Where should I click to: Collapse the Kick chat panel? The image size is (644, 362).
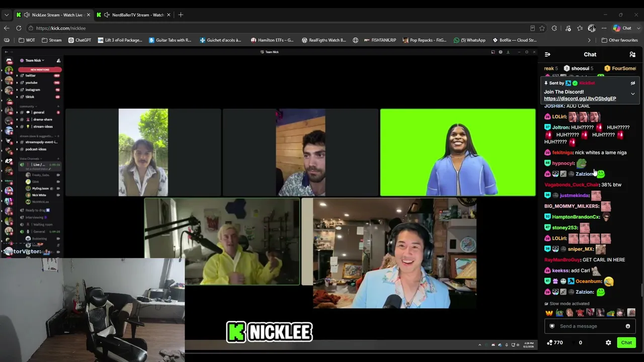pyautogui.click(x=547, y=54)
